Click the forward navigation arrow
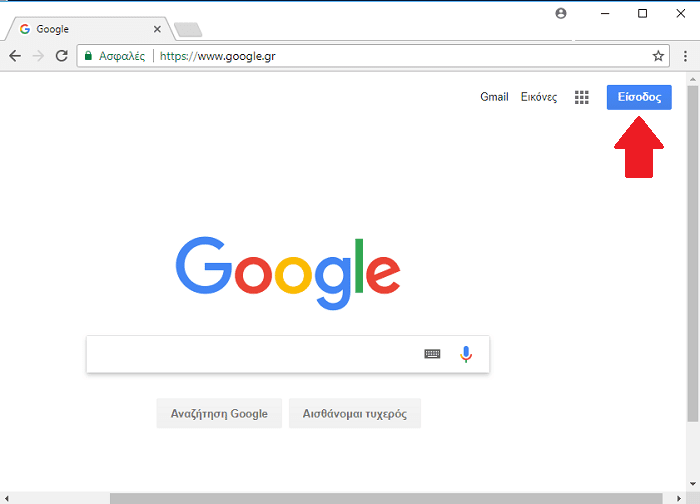This screenshot has width=700, height=504. [38, 56]
